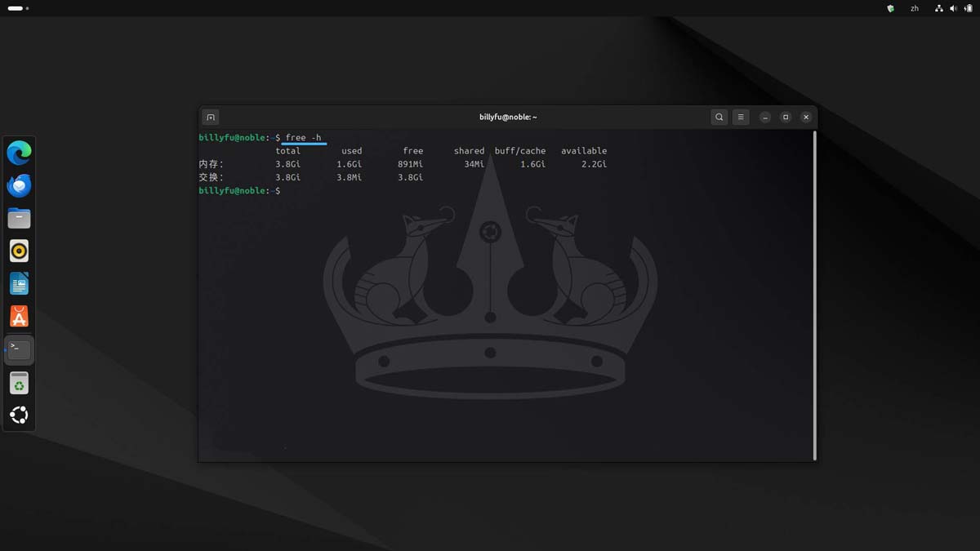Open the zh input source menu

(915, 8)
